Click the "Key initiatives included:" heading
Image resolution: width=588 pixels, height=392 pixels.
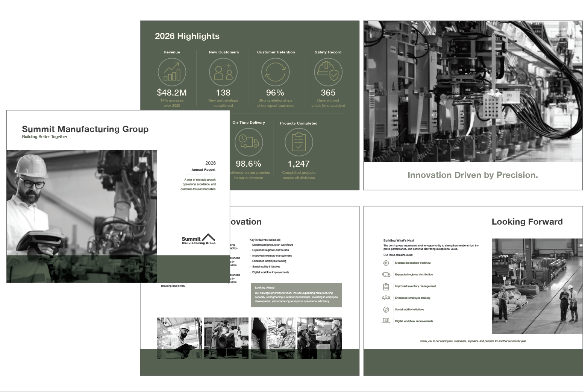[x=265, y=240]
